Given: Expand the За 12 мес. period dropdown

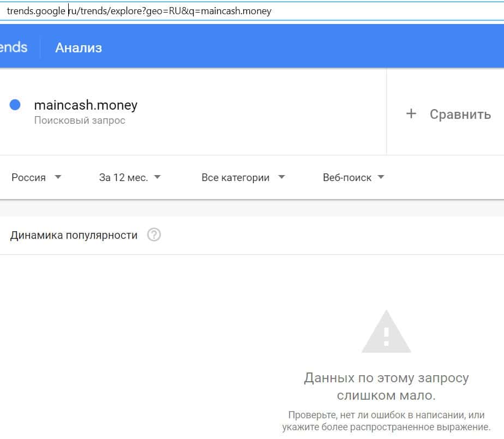Looking at the screenshot, I should coord(124,177).
